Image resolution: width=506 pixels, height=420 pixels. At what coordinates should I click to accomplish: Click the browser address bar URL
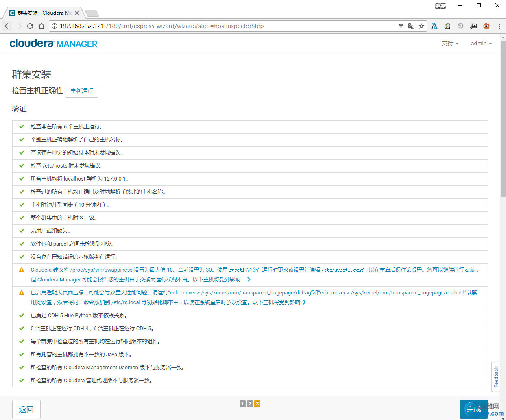(x=162, y=26)
